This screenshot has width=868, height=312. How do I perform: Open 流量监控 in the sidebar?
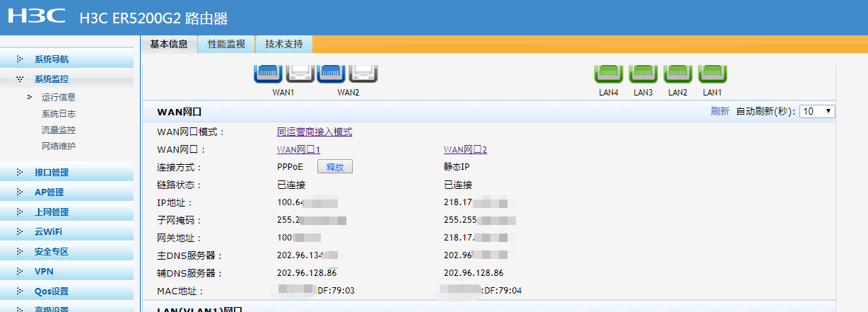(x=59, y=130)
